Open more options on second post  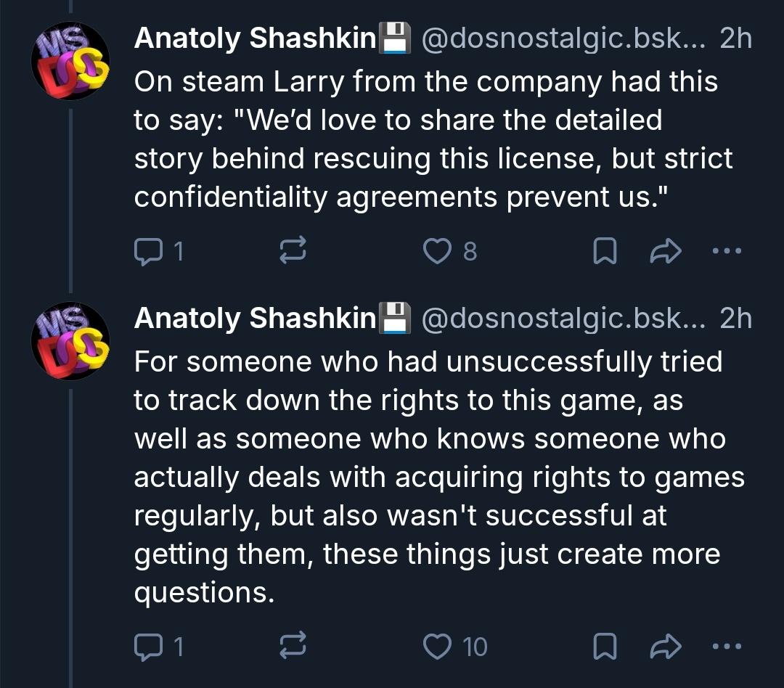click(727, 647)
